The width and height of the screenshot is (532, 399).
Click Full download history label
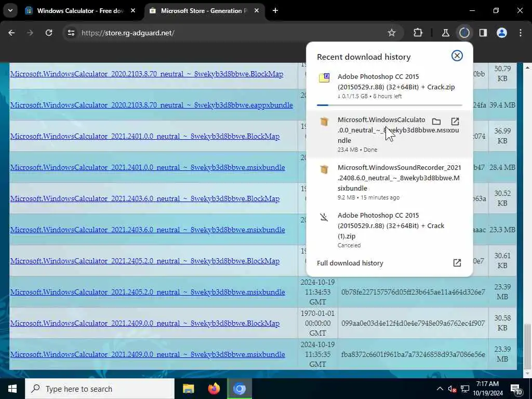(x=350, y=263)
